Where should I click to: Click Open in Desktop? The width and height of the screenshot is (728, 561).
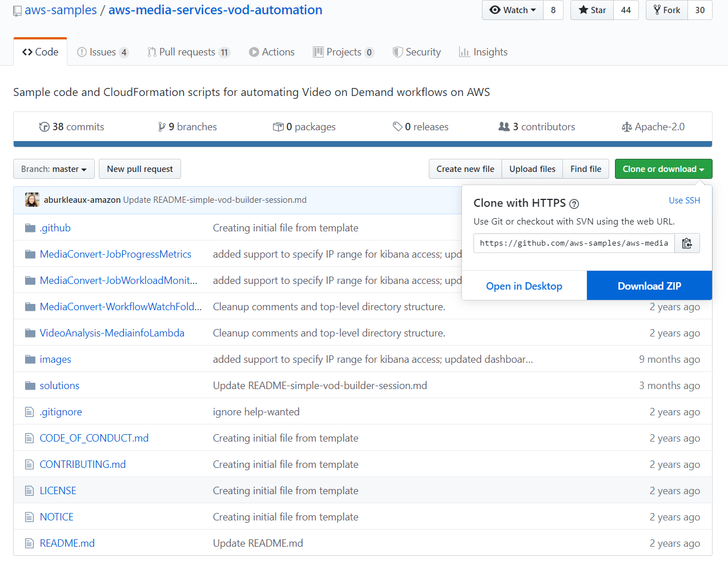[x=524, y=286]
